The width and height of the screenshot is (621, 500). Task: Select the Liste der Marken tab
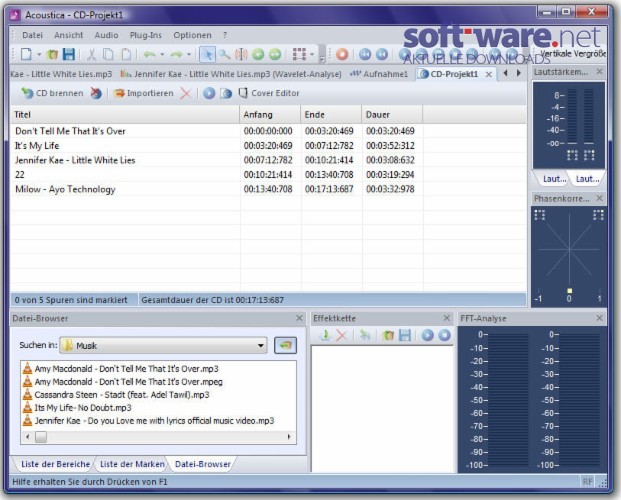point(132,464)
